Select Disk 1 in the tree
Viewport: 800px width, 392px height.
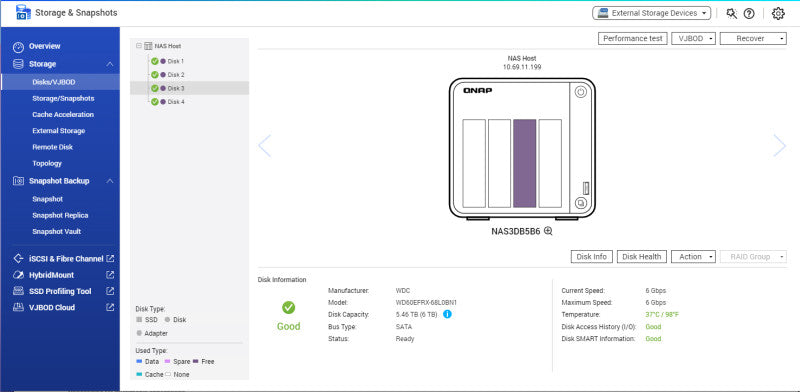tap(176, 61)
